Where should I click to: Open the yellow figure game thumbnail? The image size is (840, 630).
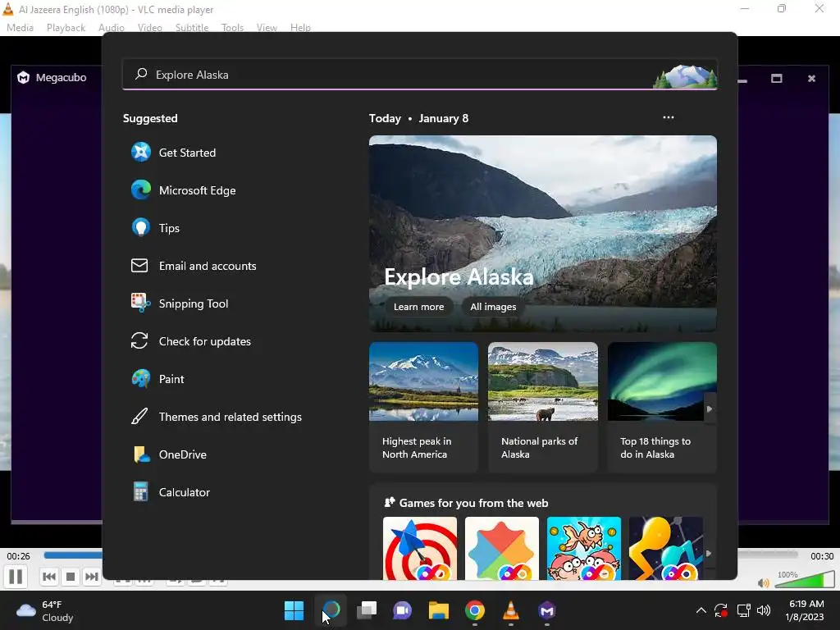tap(665, 548)
